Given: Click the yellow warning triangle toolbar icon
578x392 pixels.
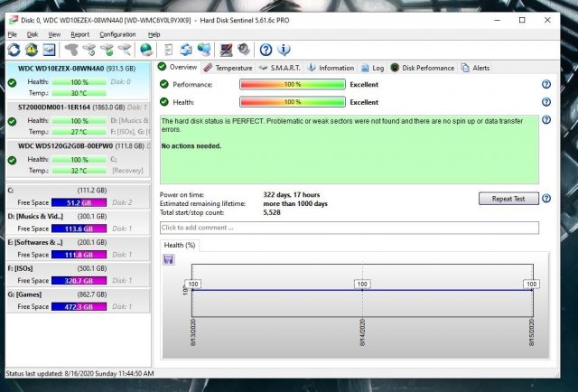Looking at the screenshot, I should (x=31, y=50).
